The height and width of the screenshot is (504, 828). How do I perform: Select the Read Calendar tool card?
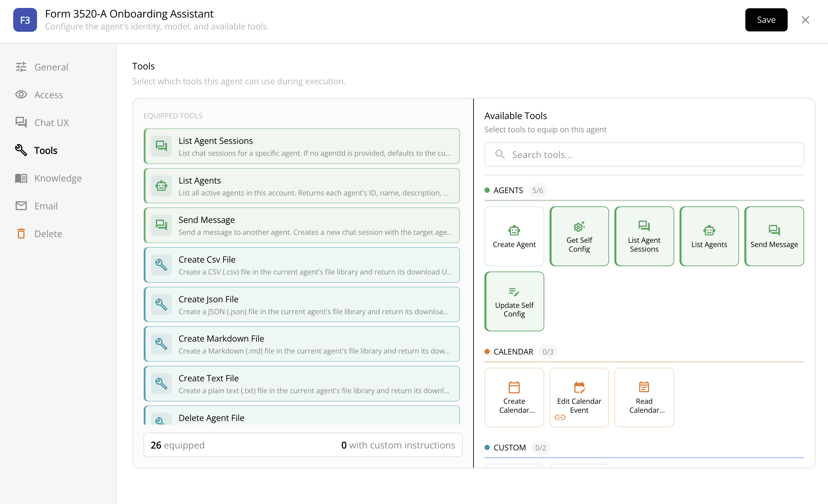643,398
